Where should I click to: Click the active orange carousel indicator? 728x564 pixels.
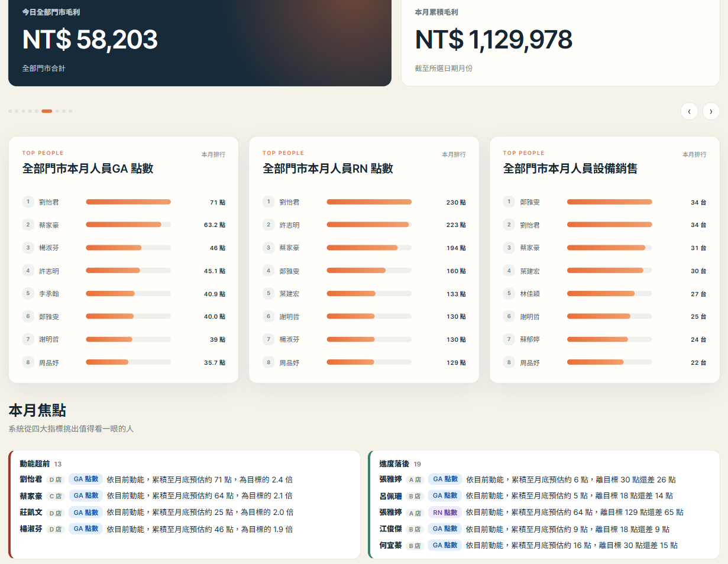pyautogui.click(x=47, y=111)
